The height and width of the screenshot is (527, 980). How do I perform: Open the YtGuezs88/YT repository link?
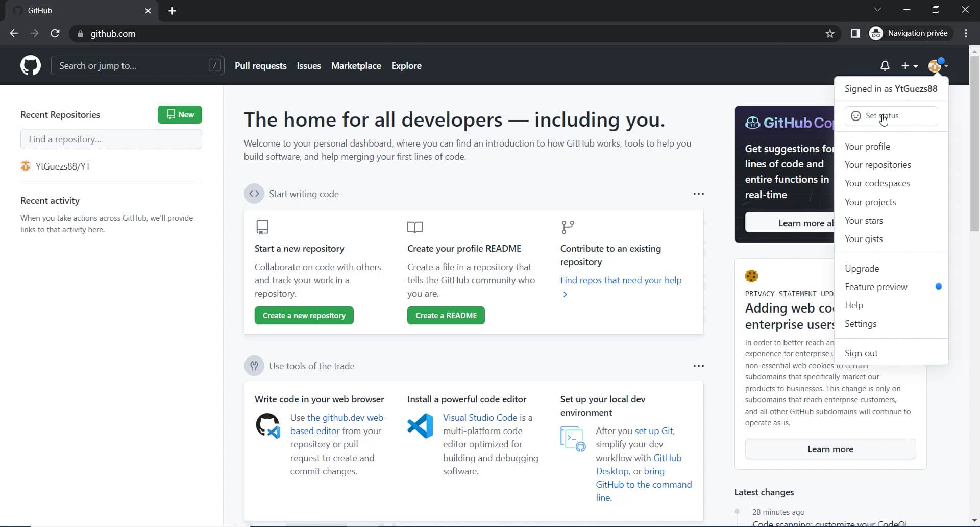pos(63,166)
